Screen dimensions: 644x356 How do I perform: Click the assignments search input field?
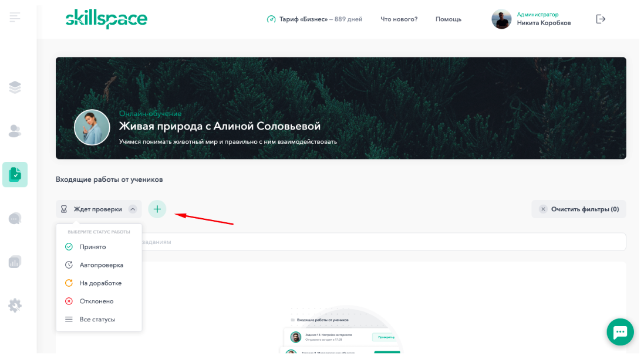[x=383, y=242]
